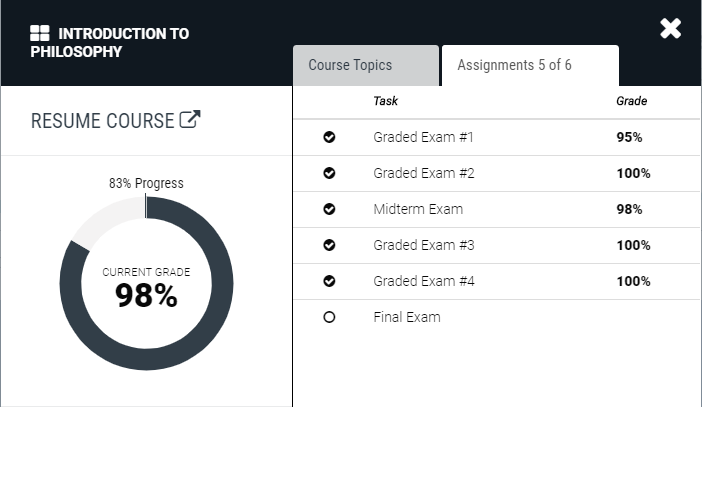
Task: Click the progress donut ring chart
Action: 146,284
